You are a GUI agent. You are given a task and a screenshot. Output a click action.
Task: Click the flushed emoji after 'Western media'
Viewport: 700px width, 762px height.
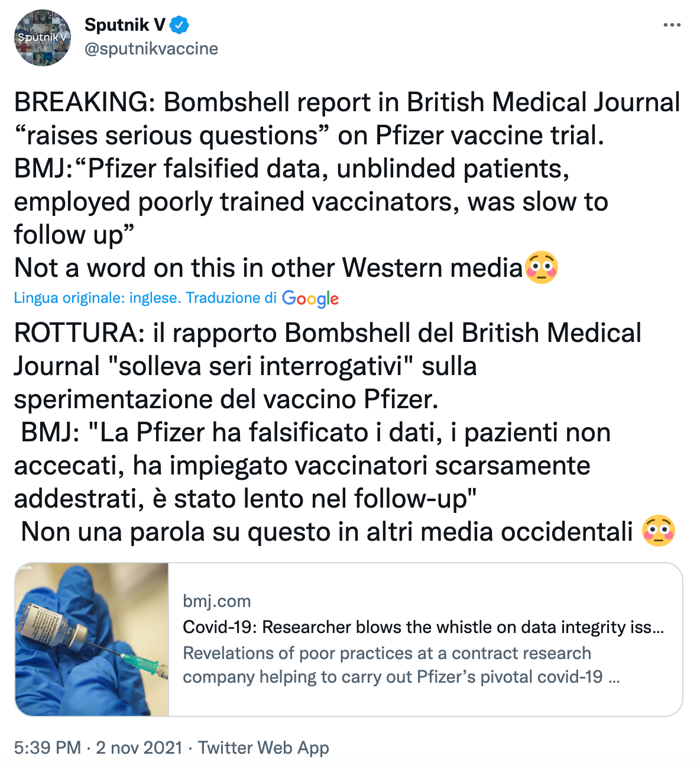[x=541, y=268]
